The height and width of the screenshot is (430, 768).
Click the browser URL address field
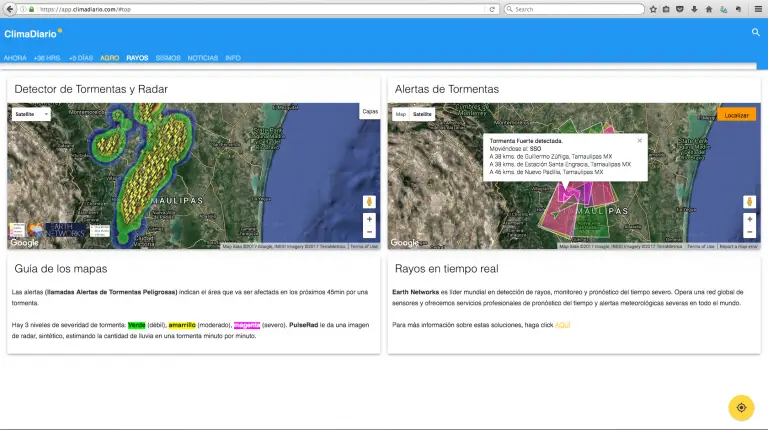tap(262, 9)
